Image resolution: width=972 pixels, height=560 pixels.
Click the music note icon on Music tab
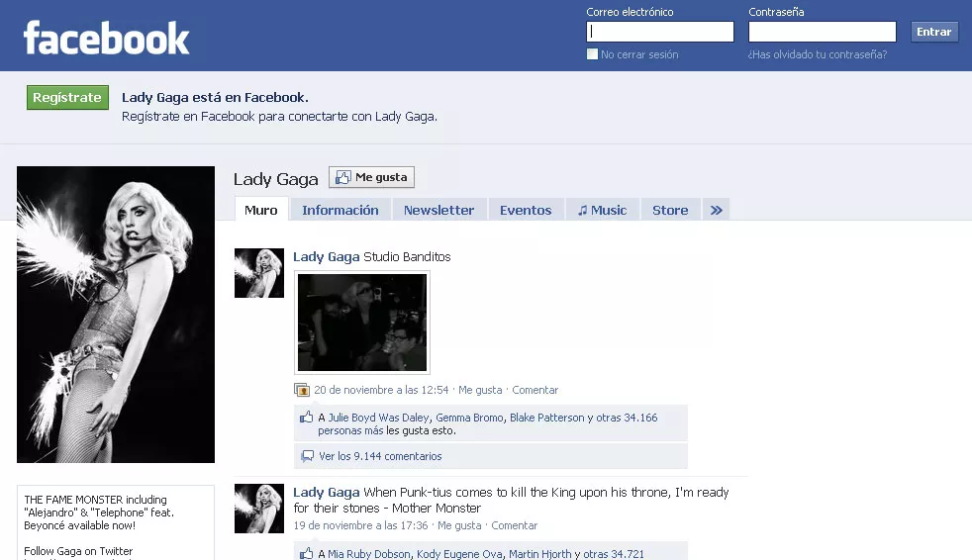point(582,211)
